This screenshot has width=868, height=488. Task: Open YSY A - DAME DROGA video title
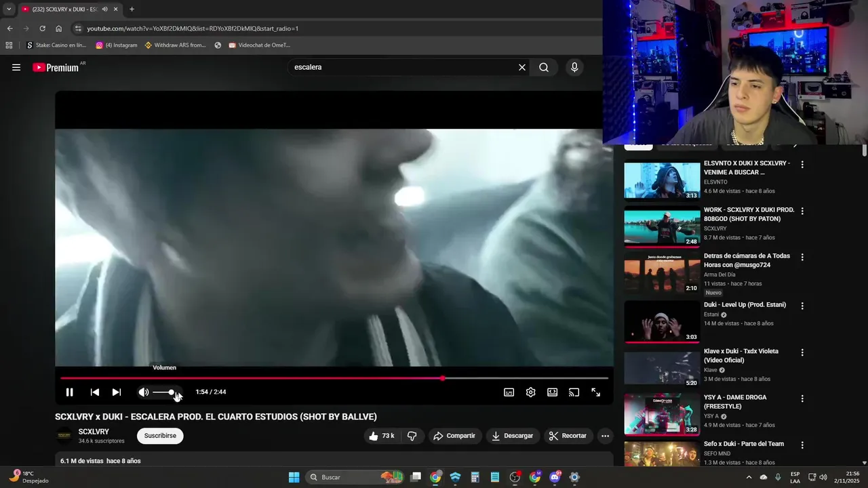[735, 402]
